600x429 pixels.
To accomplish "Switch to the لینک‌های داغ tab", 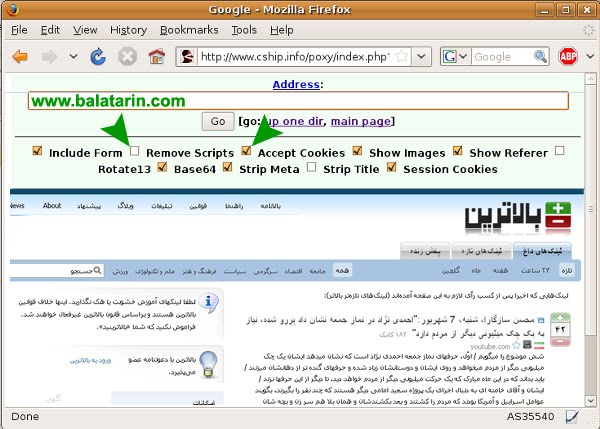I will click(x=542, y=251).
